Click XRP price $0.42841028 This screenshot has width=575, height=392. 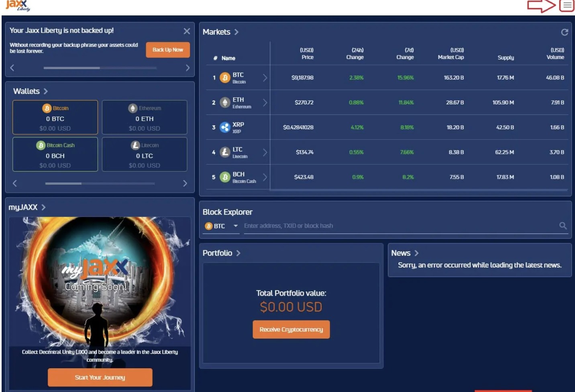pos(298,128)
